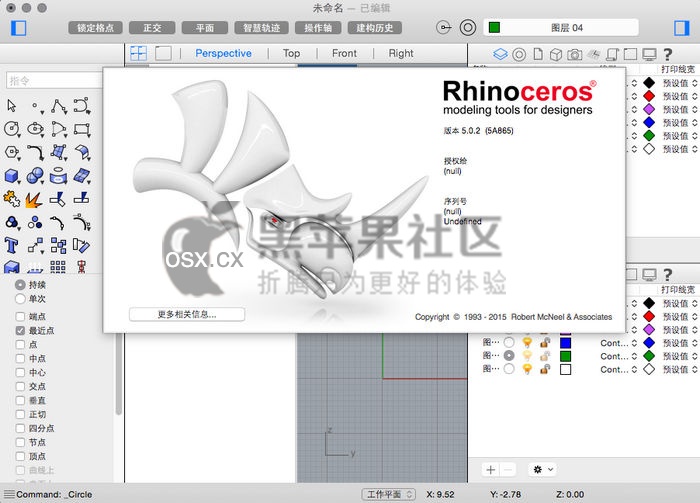Click the single-viewport layout icon

(163, 53)
